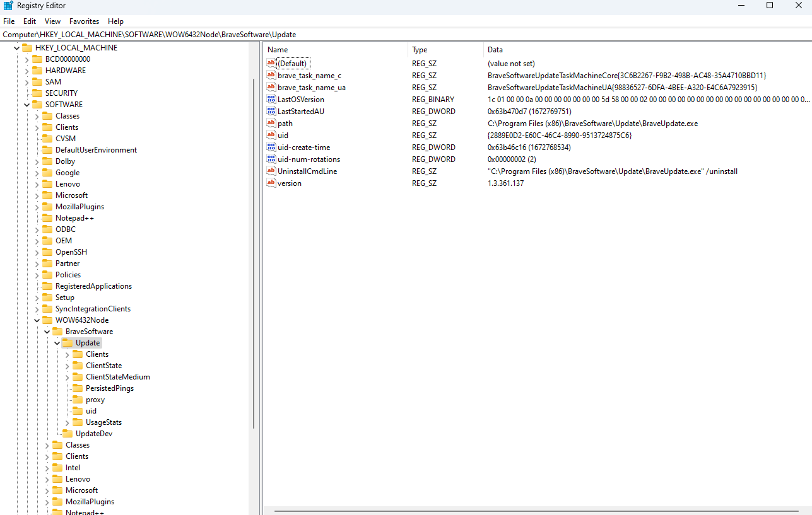Open the Help menu

pyautogui.click(x=115, y=21)
